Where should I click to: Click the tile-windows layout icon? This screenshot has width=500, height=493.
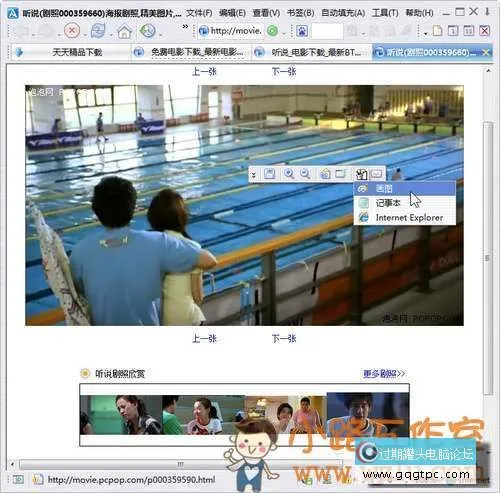pyautogui.click(x=468, y=31)
